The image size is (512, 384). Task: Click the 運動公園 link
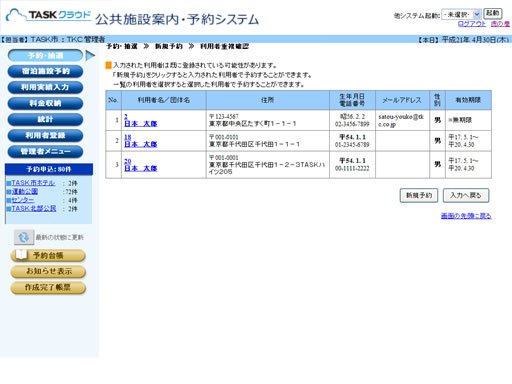[x=25, y=191]
